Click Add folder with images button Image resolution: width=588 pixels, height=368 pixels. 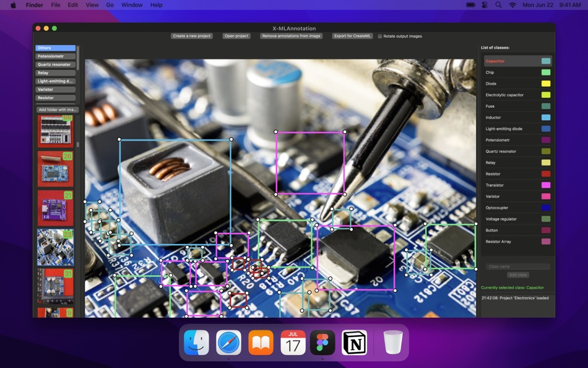tap(58, 110)
